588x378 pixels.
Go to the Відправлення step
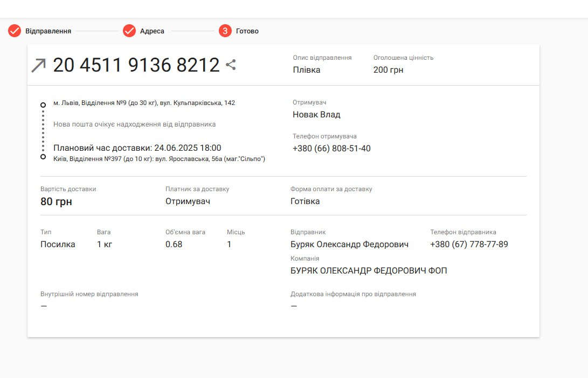click(48, 31)
